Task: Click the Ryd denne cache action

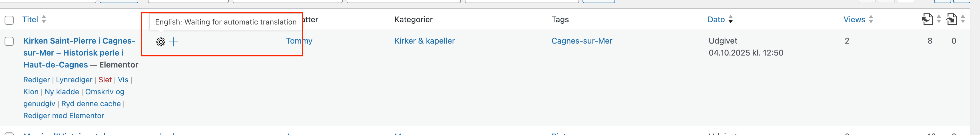Action: [91, 103]
